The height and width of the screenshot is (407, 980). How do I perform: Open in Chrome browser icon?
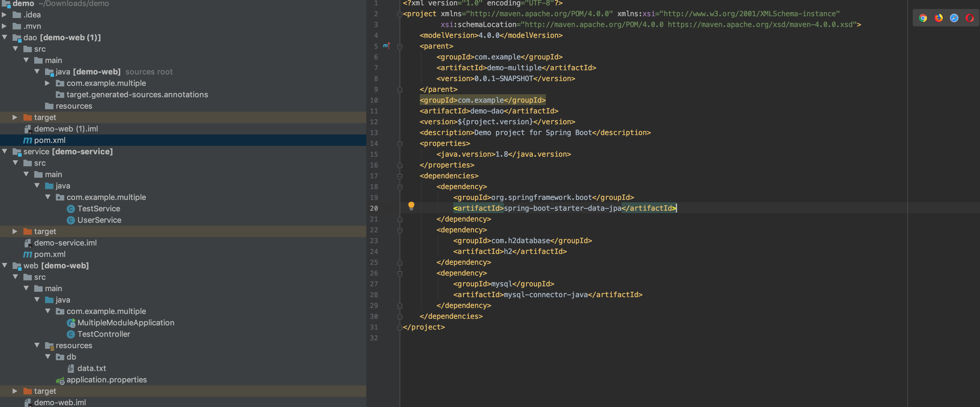[x=923, y=18]
